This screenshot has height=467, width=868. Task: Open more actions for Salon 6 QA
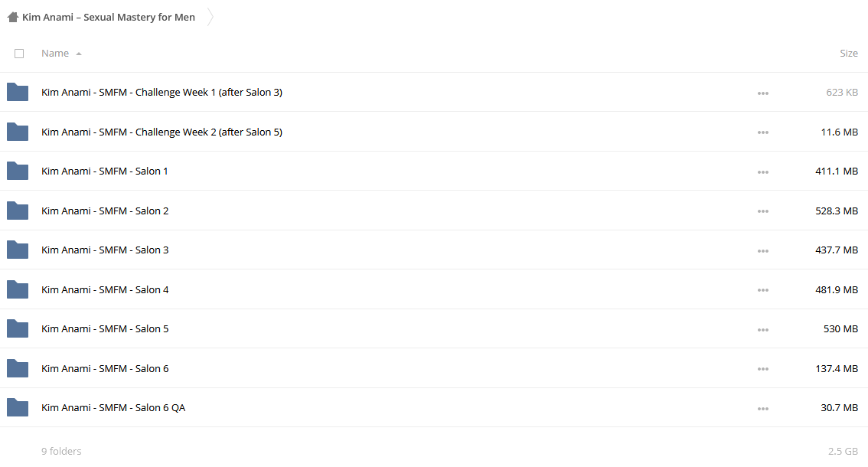point(763,408)
